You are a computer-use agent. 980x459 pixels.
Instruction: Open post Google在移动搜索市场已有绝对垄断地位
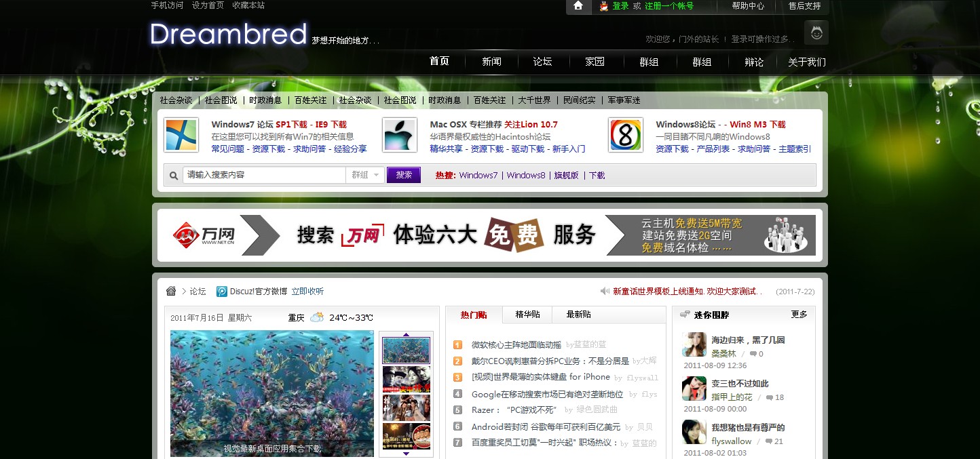pyautogui.click(x=547, y=394)
